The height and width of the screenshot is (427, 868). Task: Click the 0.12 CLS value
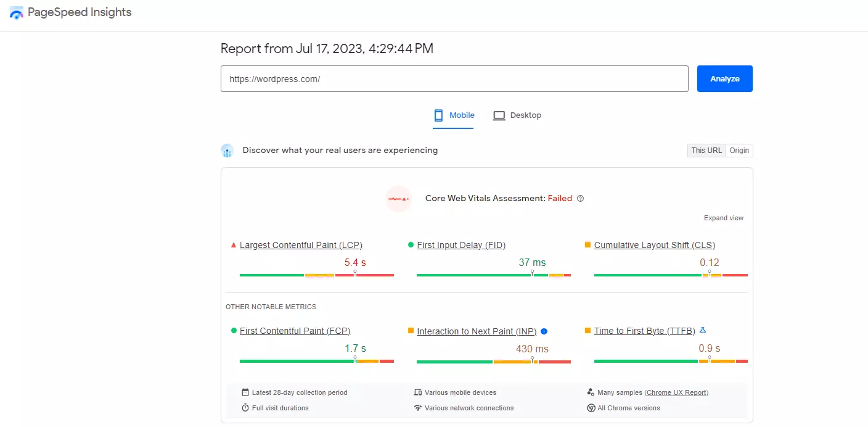(x=710, y=262)
